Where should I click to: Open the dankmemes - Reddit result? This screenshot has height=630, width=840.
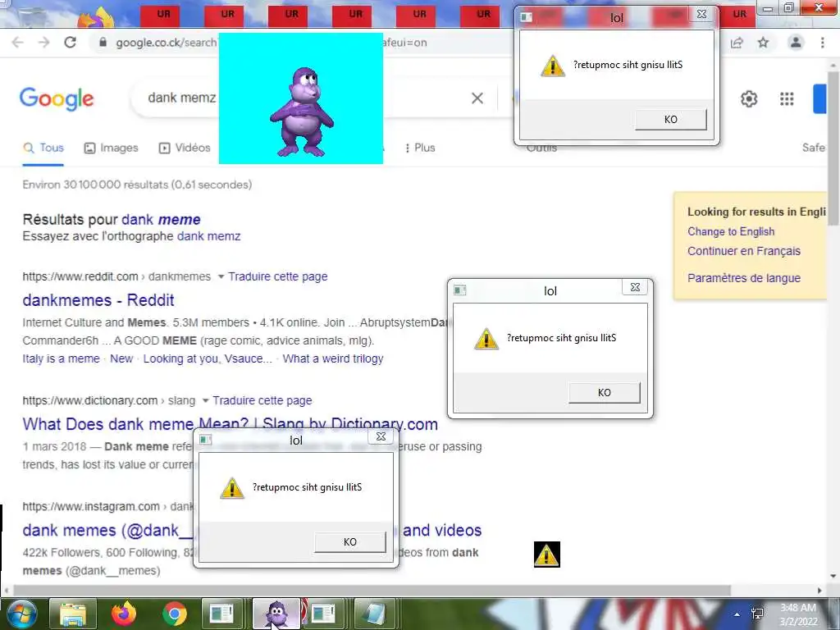[98, 300]
